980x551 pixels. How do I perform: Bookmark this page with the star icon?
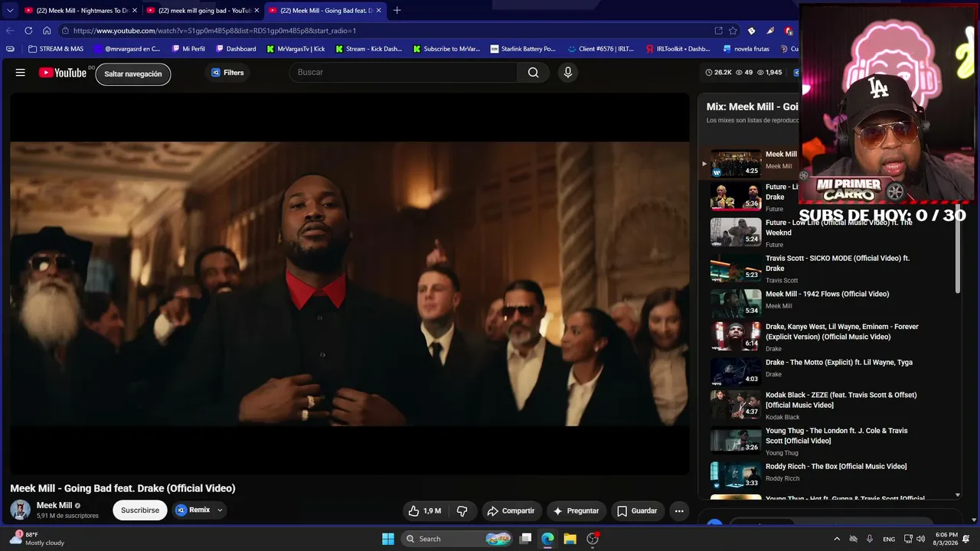(x=733, y=31)
